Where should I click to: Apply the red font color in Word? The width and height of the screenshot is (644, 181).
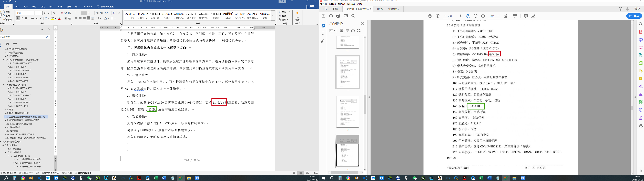(x=59, y=18)
